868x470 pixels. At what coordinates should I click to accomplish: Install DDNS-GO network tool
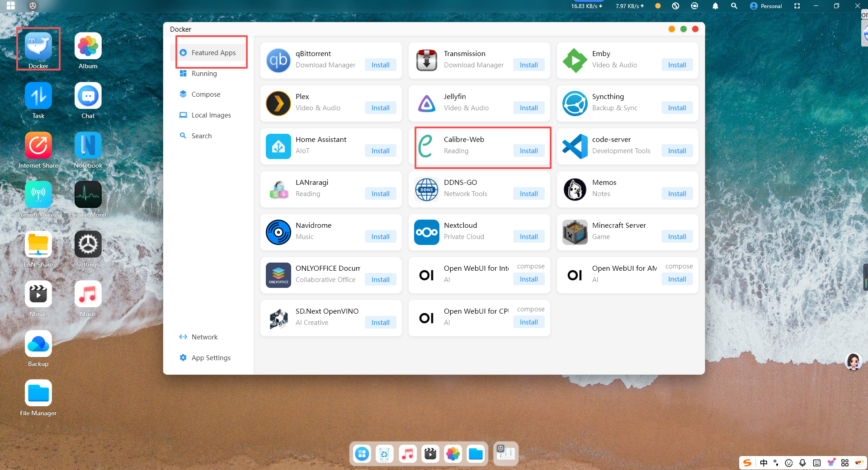pos(529,194)
